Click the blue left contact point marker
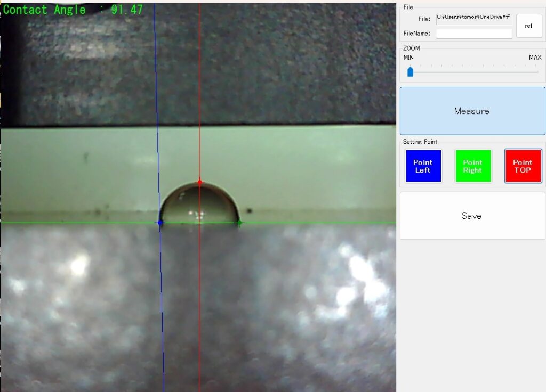Screen dimensions: 546x392 (x=160, y=223)
